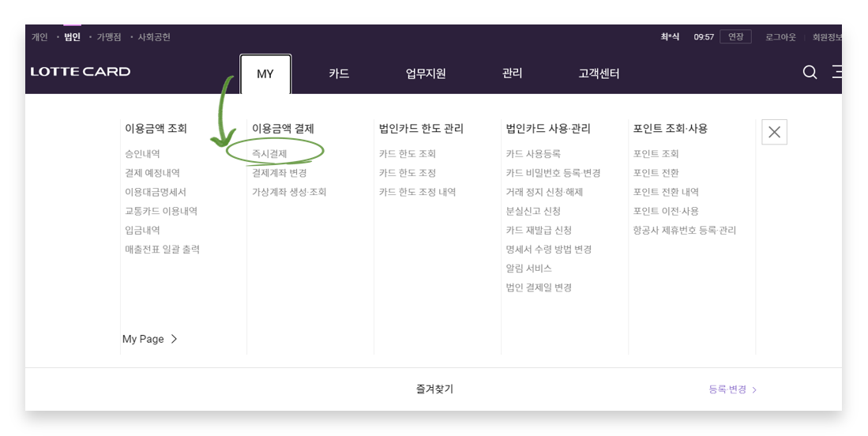
Task: Open 회원정보 link in header
Action: (826, 37)
